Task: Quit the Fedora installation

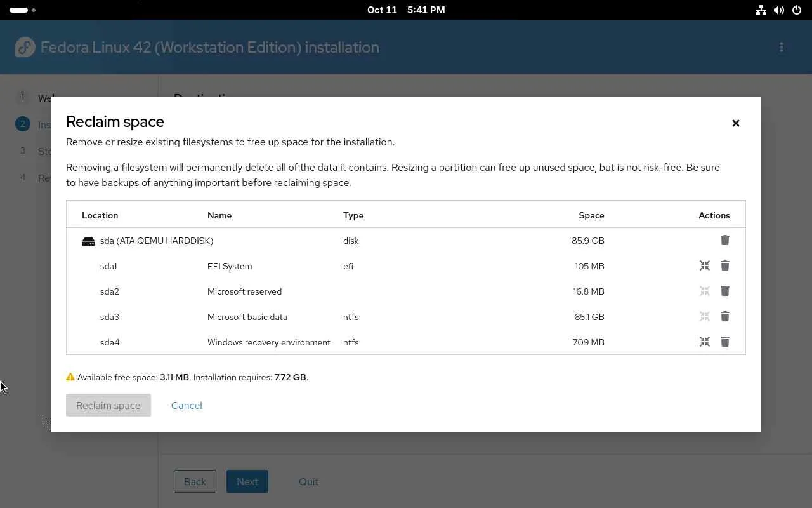Action: tap(309, 481)
